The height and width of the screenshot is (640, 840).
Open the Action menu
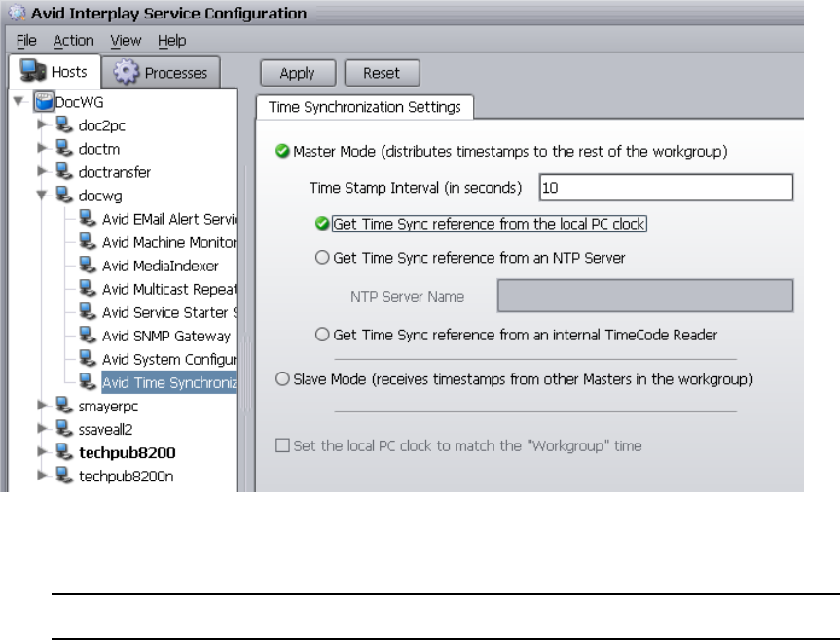click(x=73, y=41)
